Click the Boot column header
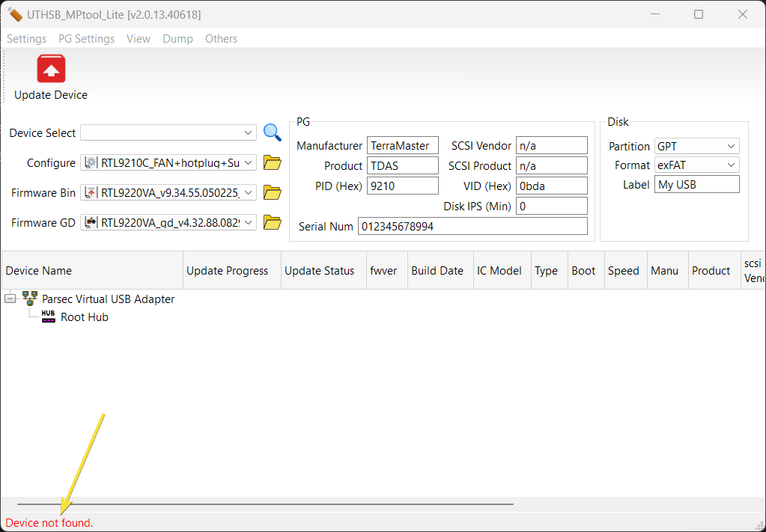766x532 pixels. (x=586, y=270)
